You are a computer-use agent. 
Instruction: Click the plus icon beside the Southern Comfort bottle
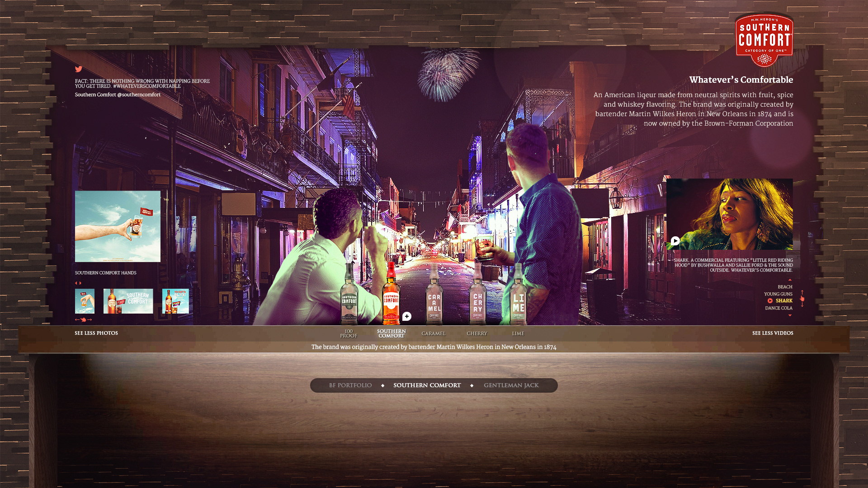click(x=407, y=316)
